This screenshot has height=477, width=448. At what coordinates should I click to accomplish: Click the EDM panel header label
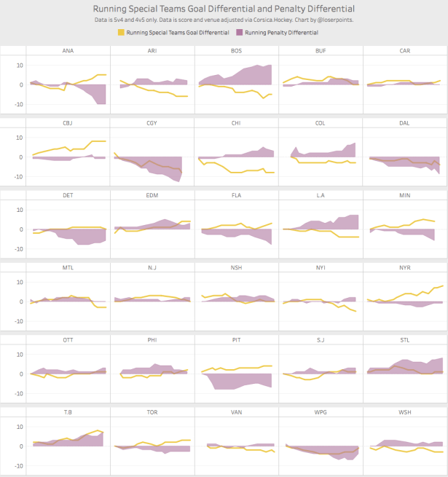[x=153, y=195]
